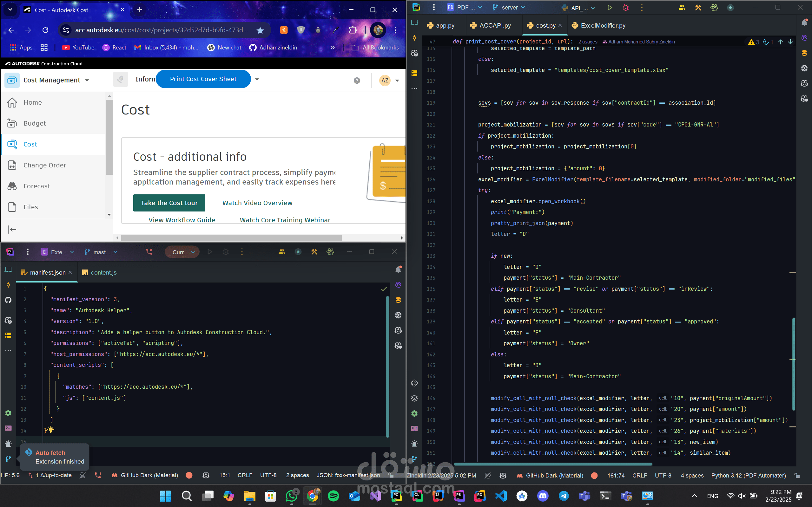Viewport: 812px width, 507px height.
Task: Jump to next highlighted error arrow in cost.py
Action: pyautogui.click(x=790, y=42)
